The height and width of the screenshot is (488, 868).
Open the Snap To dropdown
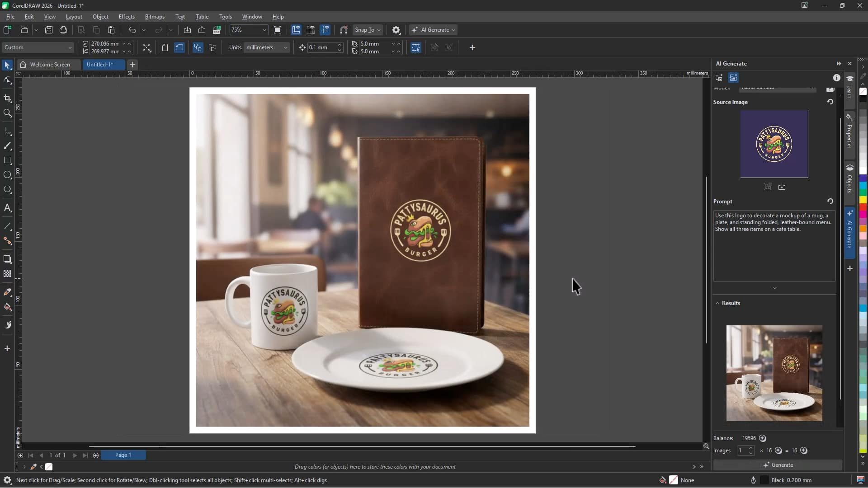(x=368, y=30)
